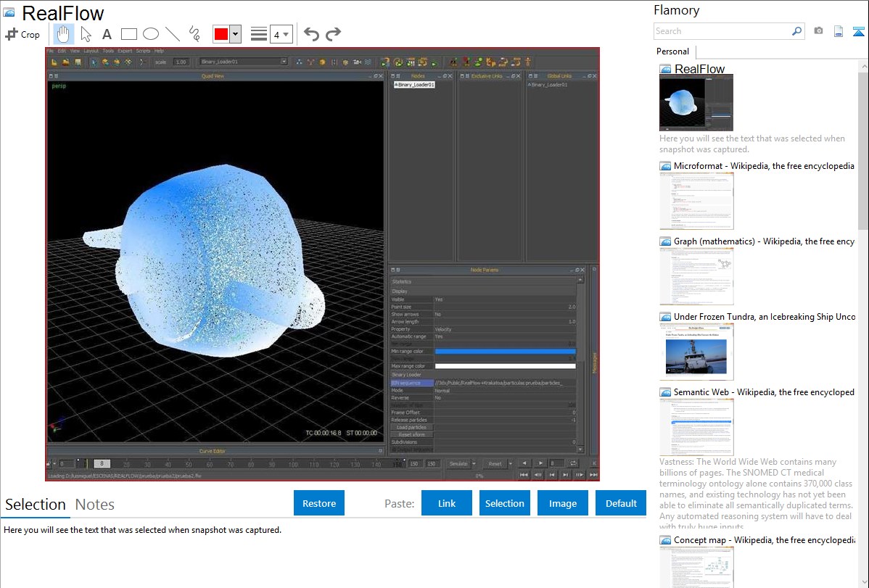This screenshot has height=588, width=869.
Task: Click the red annotation color swatch
Action: pyautogui.click(x=221, y=34)
